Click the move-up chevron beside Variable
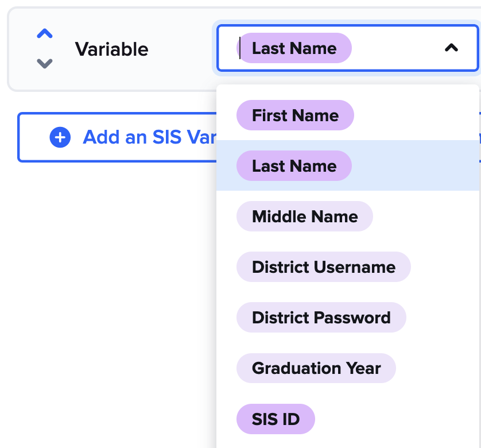The height and width of the screenshot is (448, 481). 45,34
